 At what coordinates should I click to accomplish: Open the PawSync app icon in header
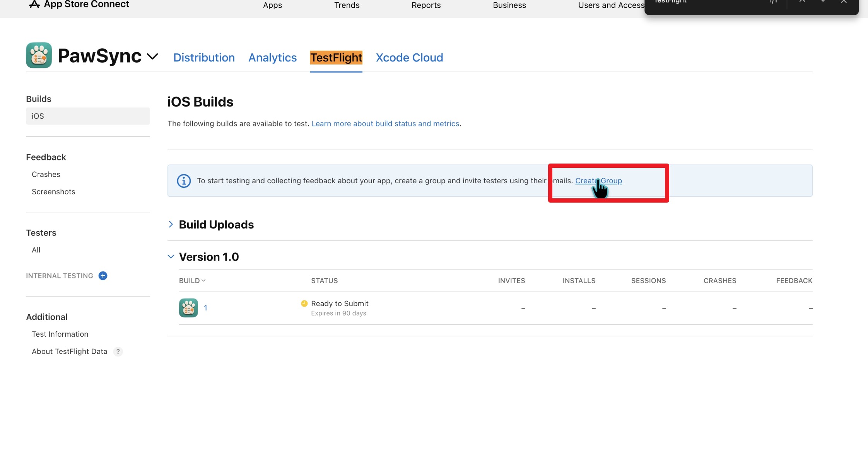point(39,55)
